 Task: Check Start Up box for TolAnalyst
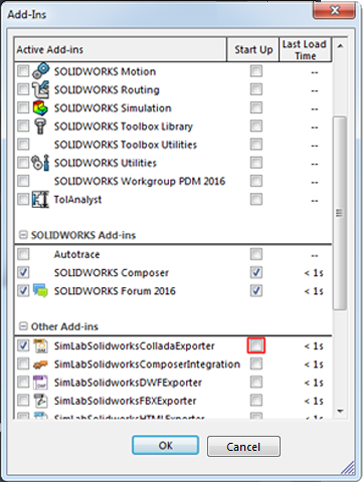tap(256, 199)
